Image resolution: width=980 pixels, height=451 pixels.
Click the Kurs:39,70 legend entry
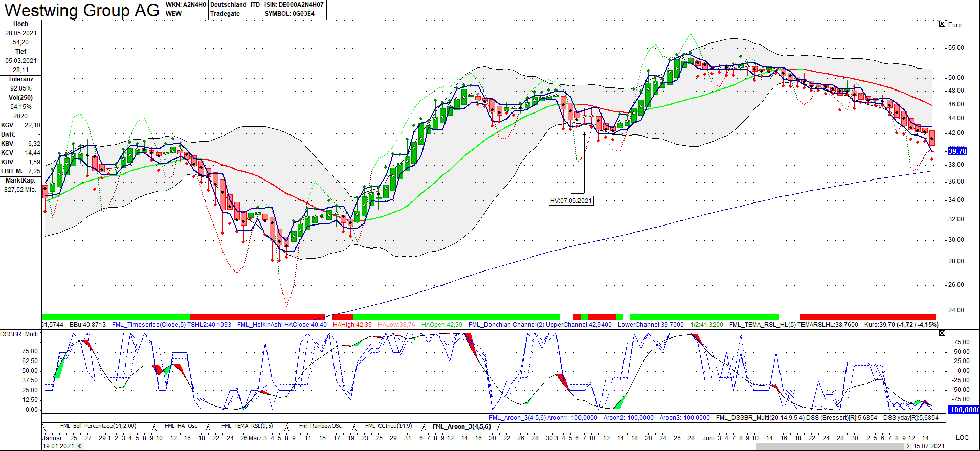tap(880, 325)
